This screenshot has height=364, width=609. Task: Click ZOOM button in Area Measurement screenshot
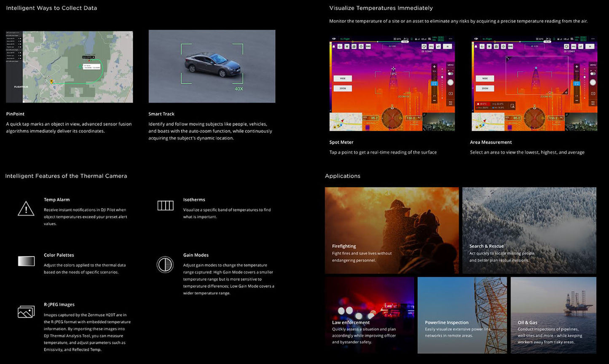click(485, 88)
